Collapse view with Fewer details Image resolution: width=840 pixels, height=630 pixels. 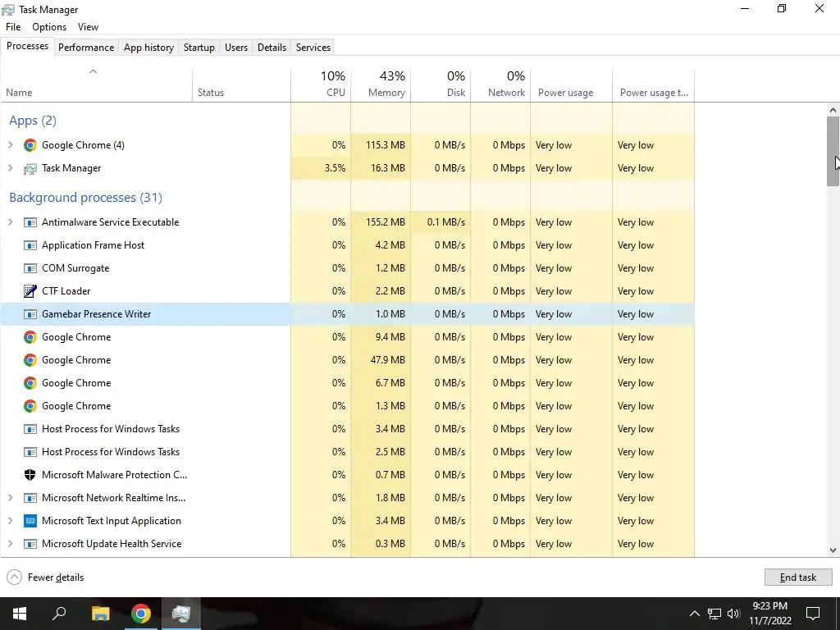pos(46,577)
